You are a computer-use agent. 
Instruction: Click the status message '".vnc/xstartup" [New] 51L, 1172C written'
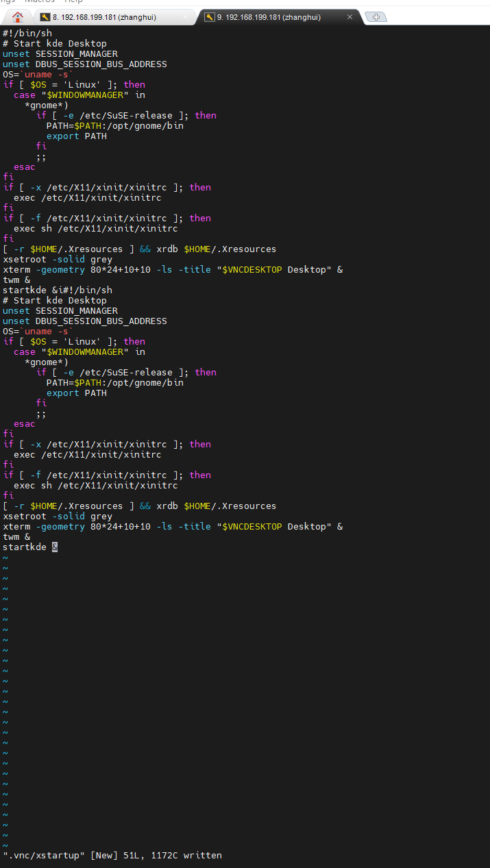tap(112, 855)
